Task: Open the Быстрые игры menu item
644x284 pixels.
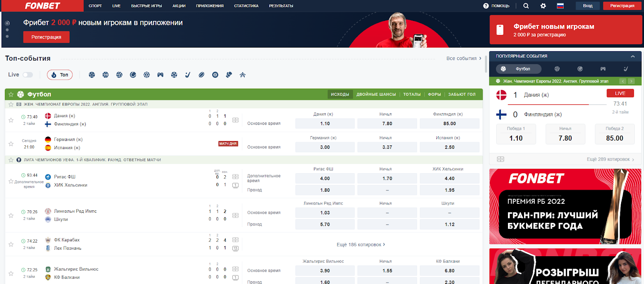Action: point(147,6)
